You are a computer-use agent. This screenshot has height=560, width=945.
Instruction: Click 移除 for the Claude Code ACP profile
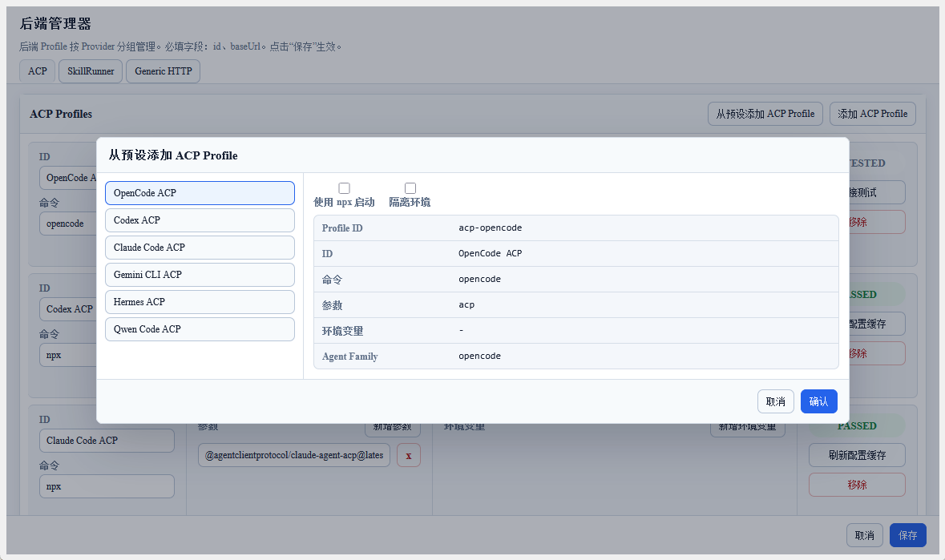[x=856, y=485]
